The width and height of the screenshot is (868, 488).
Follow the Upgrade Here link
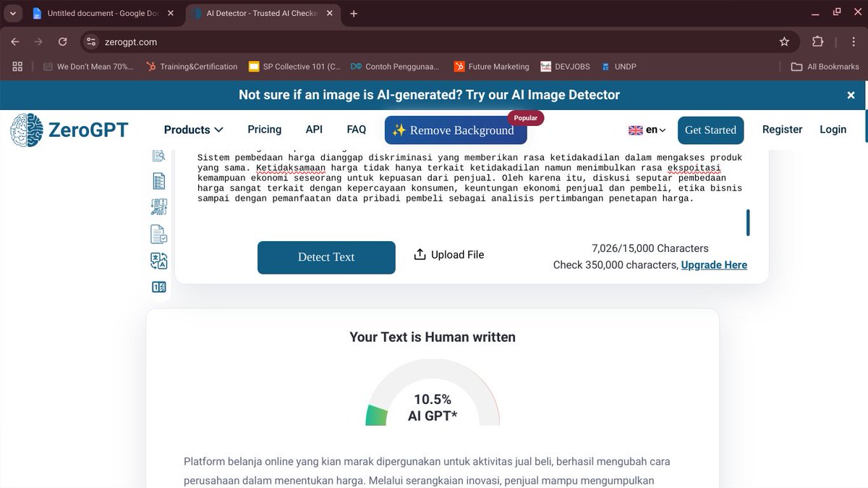tap(714, 265)
